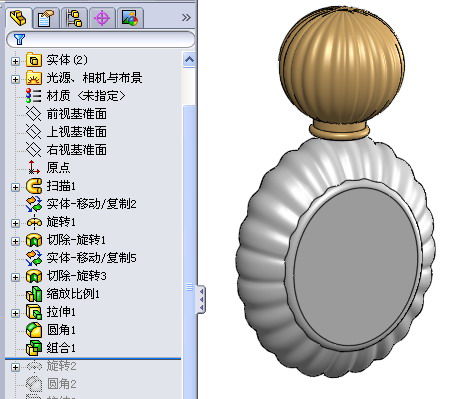This screenshot has height=399, width=458.
Task: Click the 材质 material icon
Action: click(34, 96)
